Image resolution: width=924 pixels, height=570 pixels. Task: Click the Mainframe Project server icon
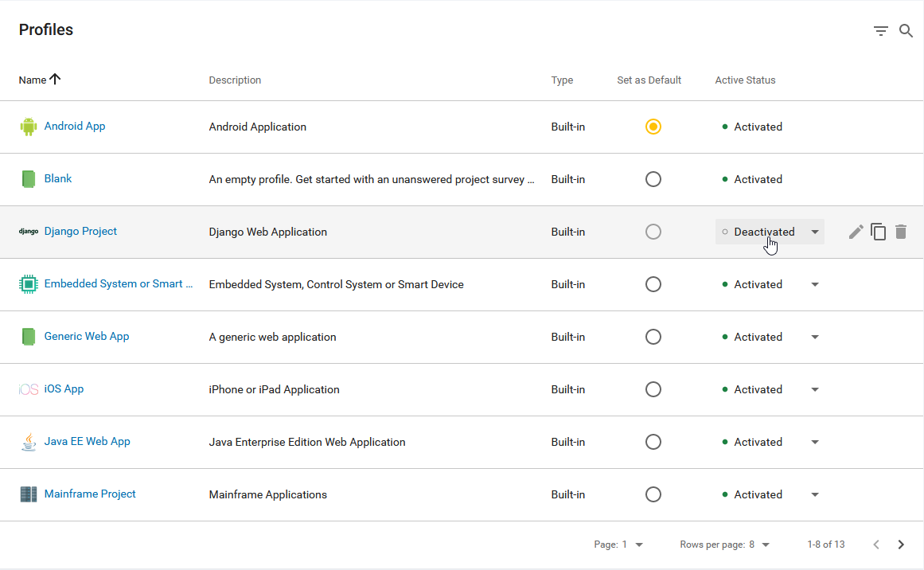[29, 494]
